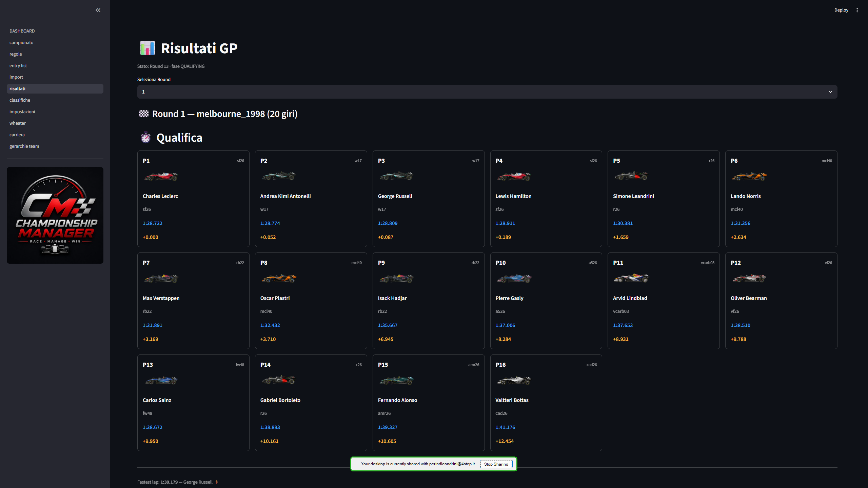868x488 pixels.
Task: Click the Deploy button
Action: coord(841,10)
